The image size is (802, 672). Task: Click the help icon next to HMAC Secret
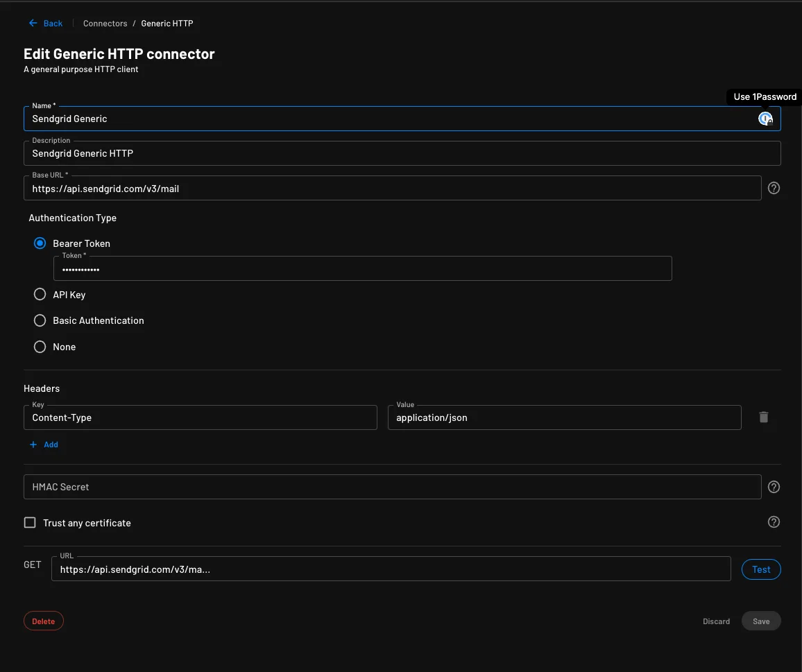(774, 487)
